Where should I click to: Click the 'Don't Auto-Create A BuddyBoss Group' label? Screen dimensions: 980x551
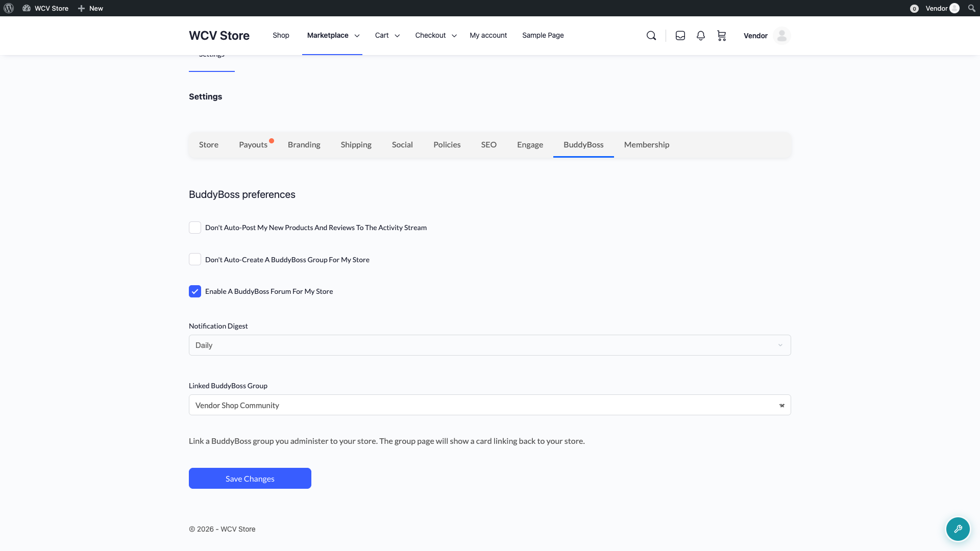[x=287, y=260]
